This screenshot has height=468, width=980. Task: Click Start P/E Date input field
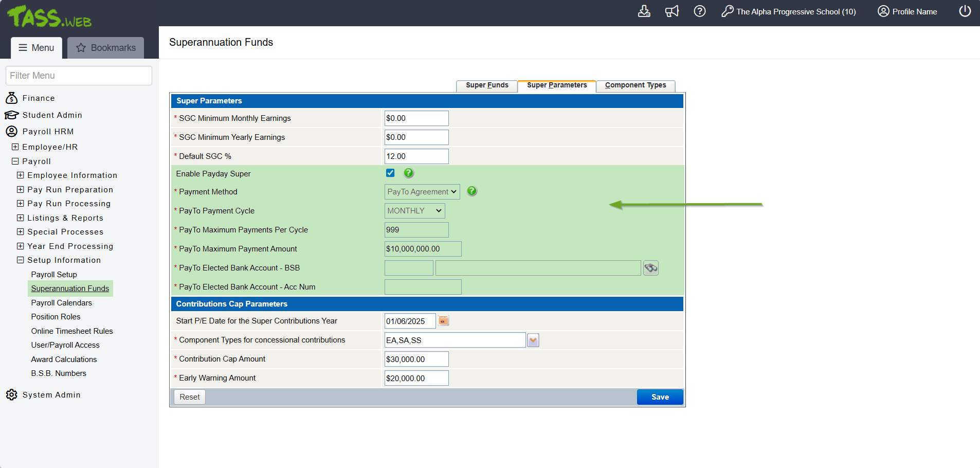click(x=410, y=321)
